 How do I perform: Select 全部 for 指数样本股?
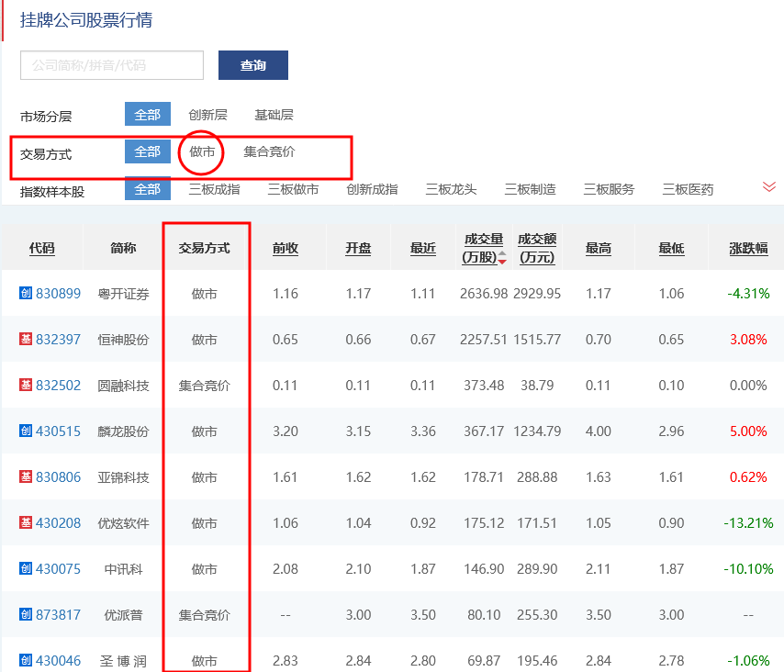point(147,189)
